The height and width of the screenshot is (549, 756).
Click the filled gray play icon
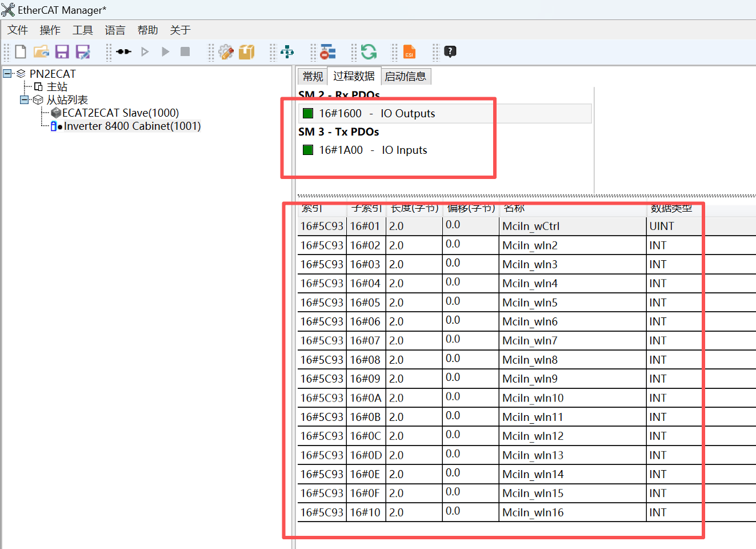point(165,52)
